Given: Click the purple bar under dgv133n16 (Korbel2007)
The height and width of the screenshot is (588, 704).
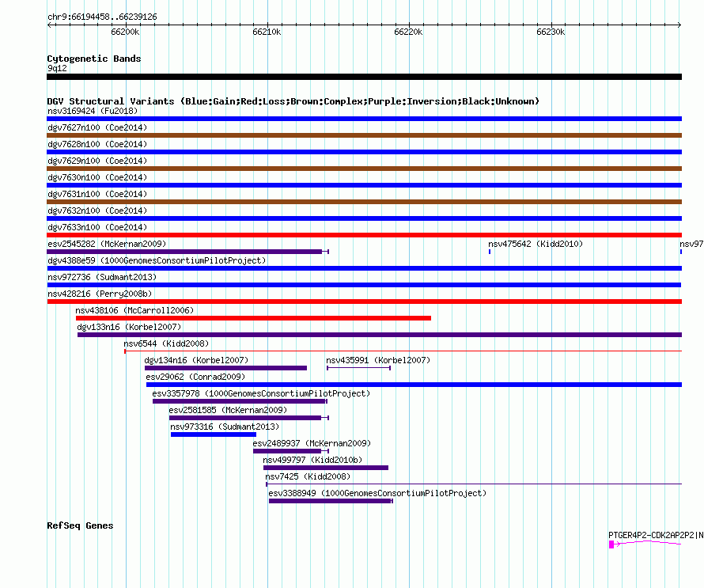Looking at the screenshot, I should click(x=380, y=335).
